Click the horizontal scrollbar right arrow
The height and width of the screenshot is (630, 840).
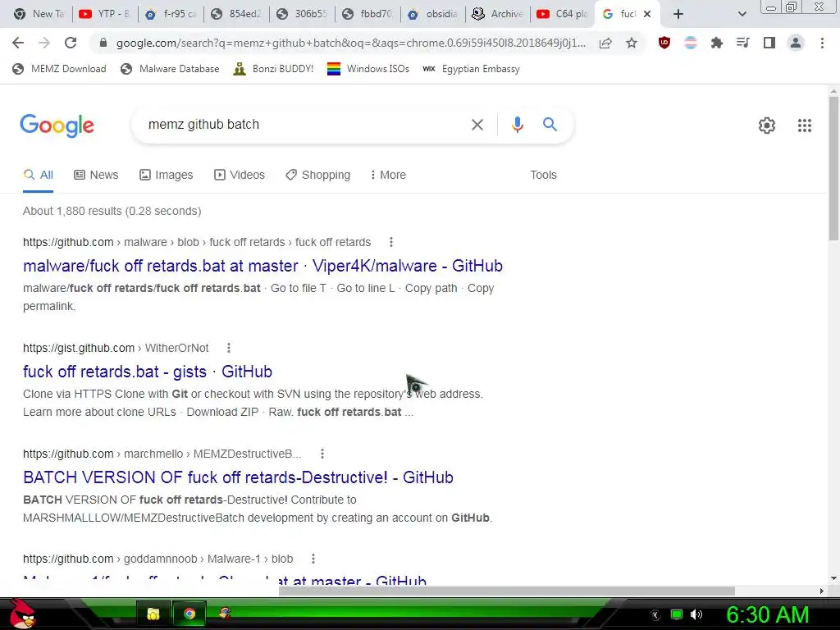pos(821,591)
